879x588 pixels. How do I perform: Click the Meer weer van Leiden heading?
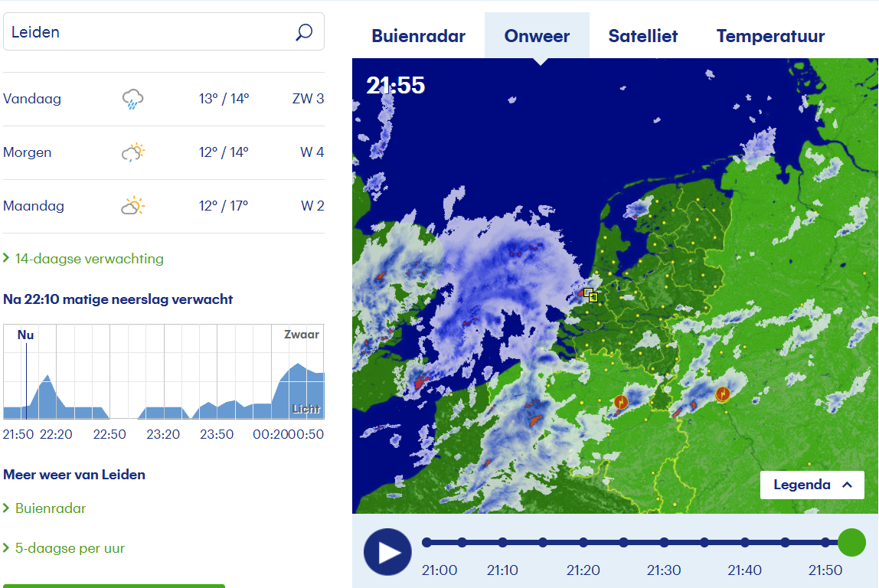(x=74, y=475)
